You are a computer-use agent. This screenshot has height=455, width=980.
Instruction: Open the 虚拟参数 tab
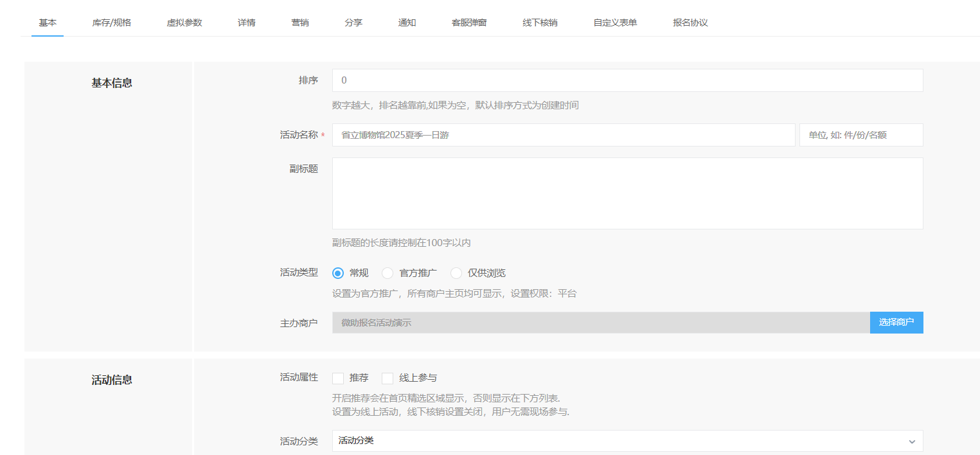click(185, 22)
